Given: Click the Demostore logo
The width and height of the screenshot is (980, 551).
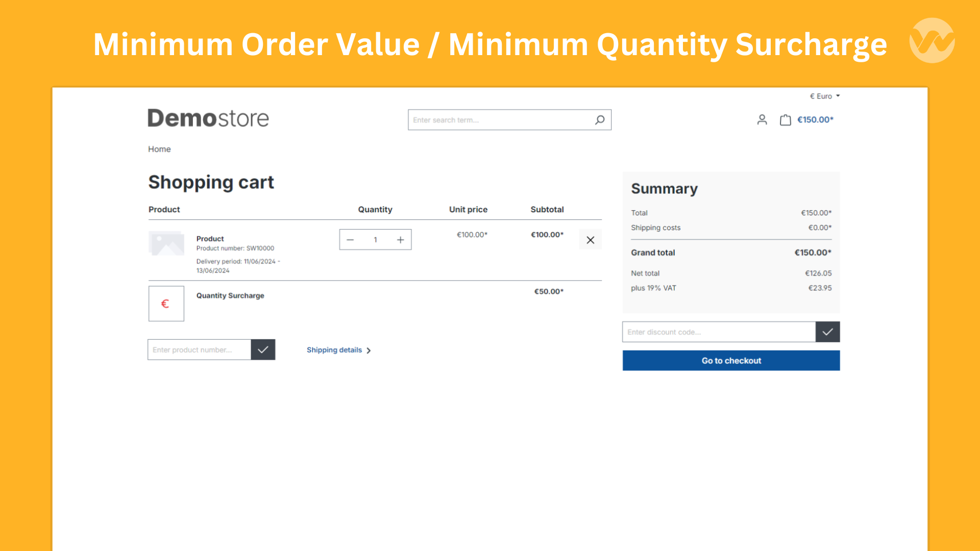Looking at the screenshot, I should click(x=208, y=118).
